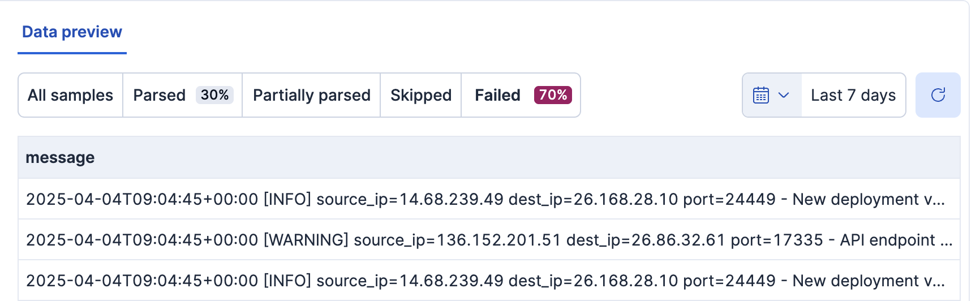Show Skipped samples
This screenshot has width=980, height=301.
[420, 95]
